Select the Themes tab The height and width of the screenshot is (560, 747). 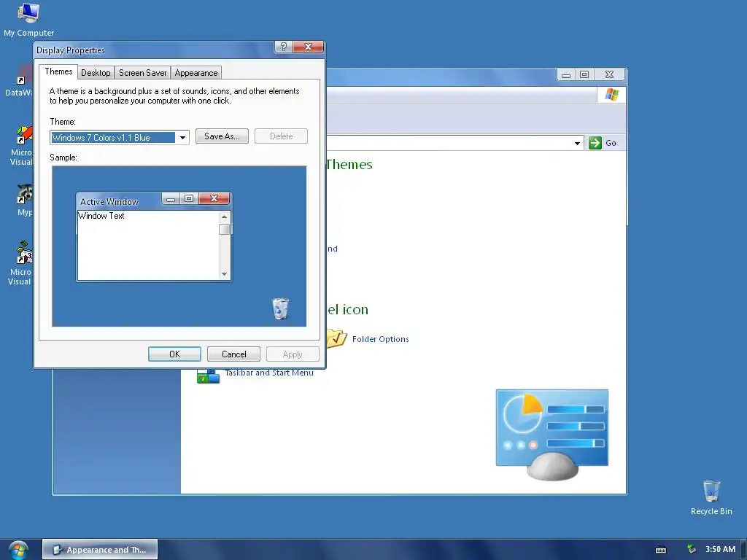pos(58,71)
